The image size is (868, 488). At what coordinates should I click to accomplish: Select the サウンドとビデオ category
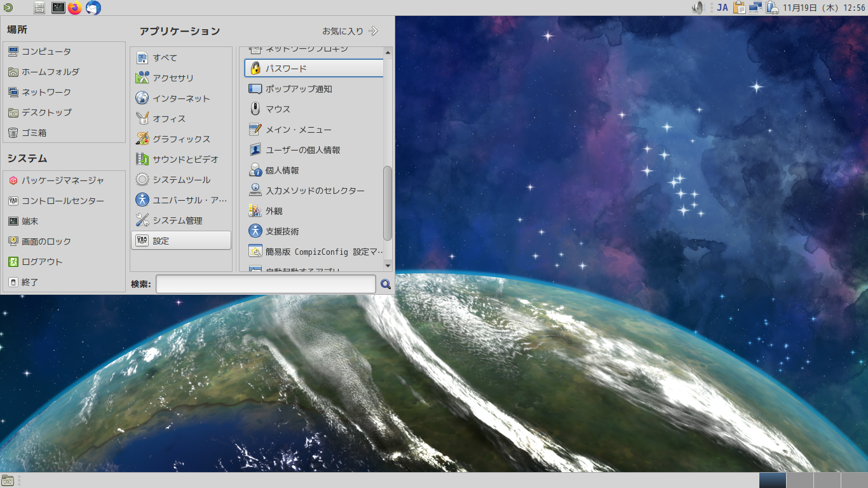pyautogui.click(x=181, y=159)
